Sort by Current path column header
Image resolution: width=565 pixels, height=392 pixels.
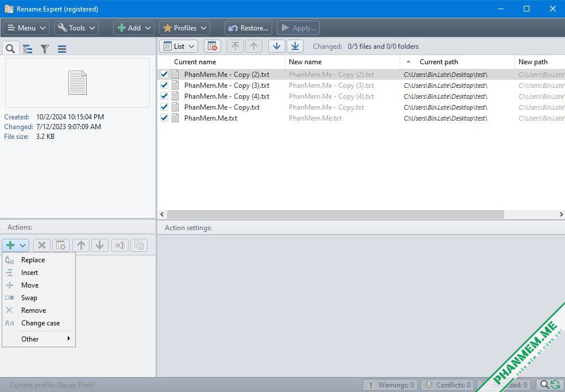[457, 61]
